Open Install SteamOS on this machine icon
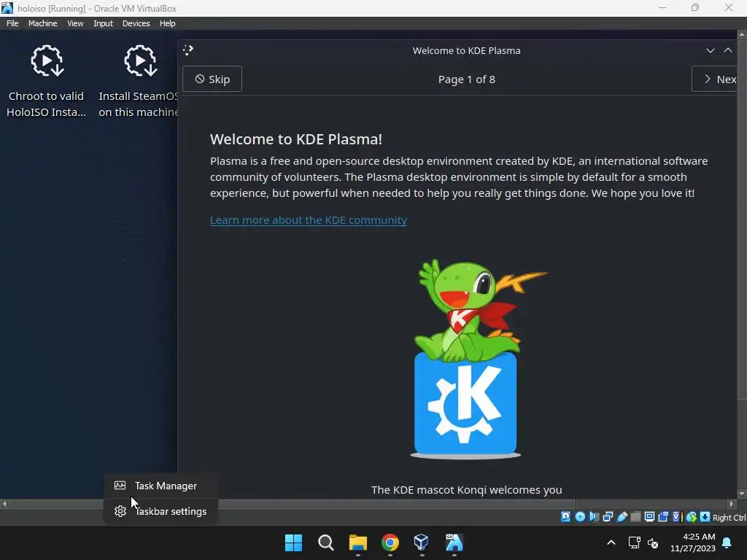 click(x=138, y=80)
